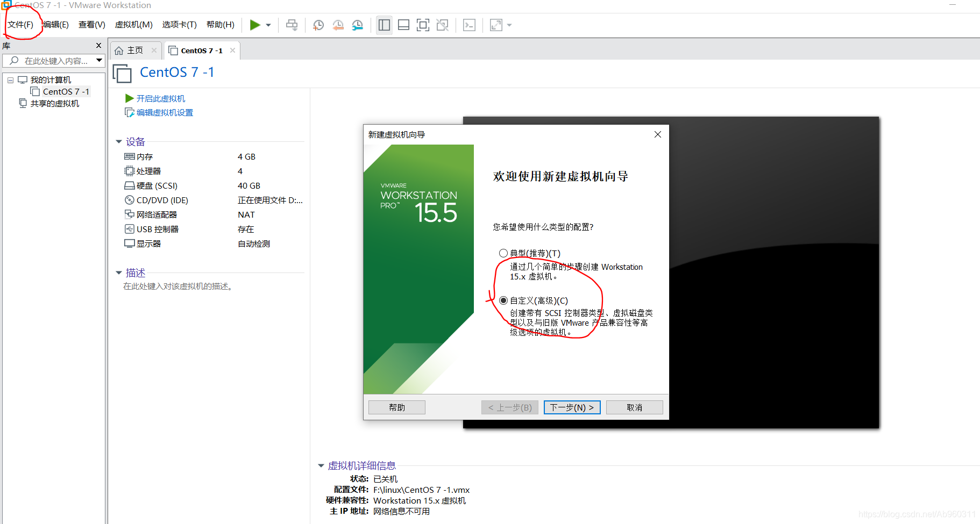Click the VM title icon beside CentOS 7 -1

tap(122, 73)
